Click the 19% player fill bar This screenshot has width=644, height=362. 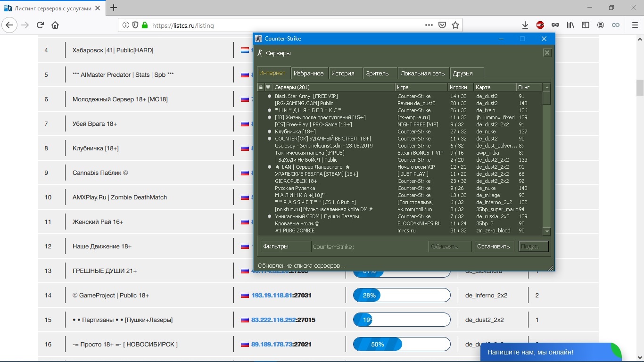tap(402, 320)
